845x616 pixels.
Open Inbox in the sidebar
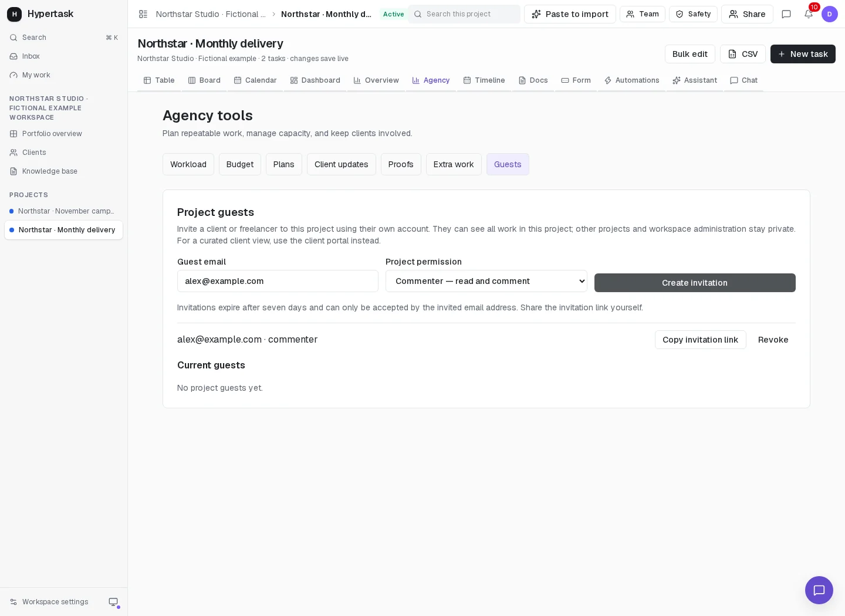point(63,56)
